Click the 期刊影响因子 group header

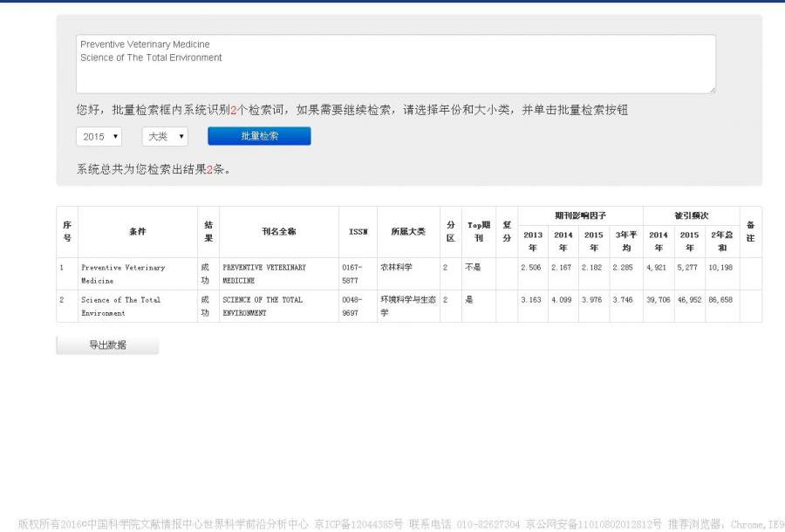pos(580,215)
